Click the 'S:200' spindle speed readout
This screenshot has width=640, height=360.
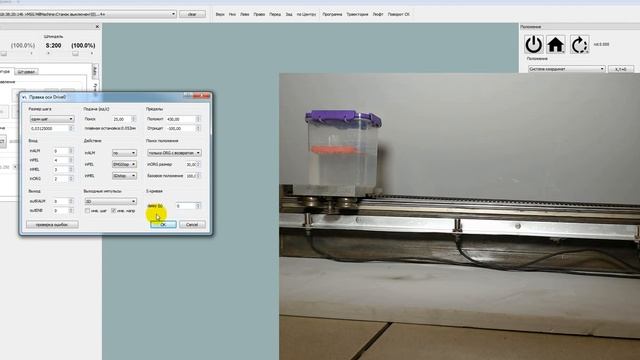[x=53, y=45]
